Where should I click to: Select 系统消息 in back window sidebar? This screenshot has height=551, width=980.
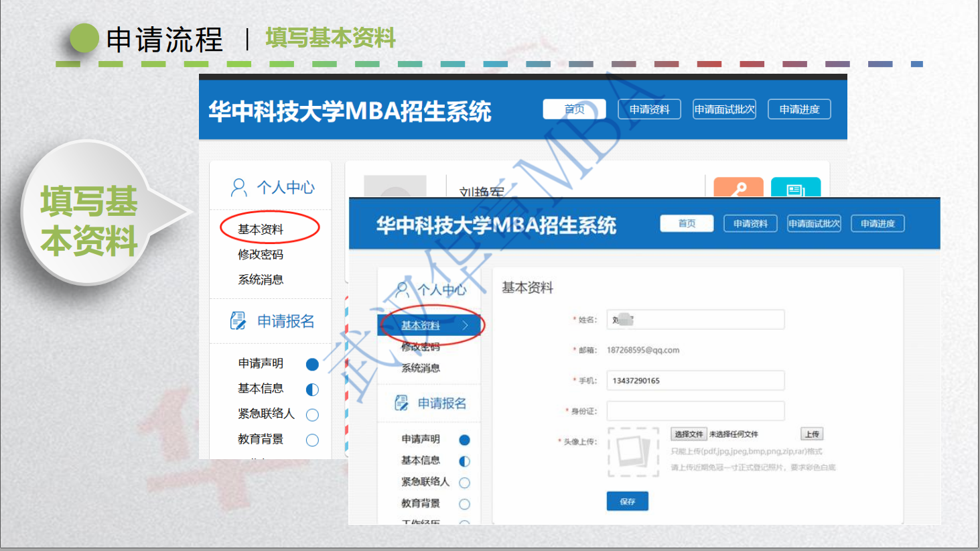(261, 280)
